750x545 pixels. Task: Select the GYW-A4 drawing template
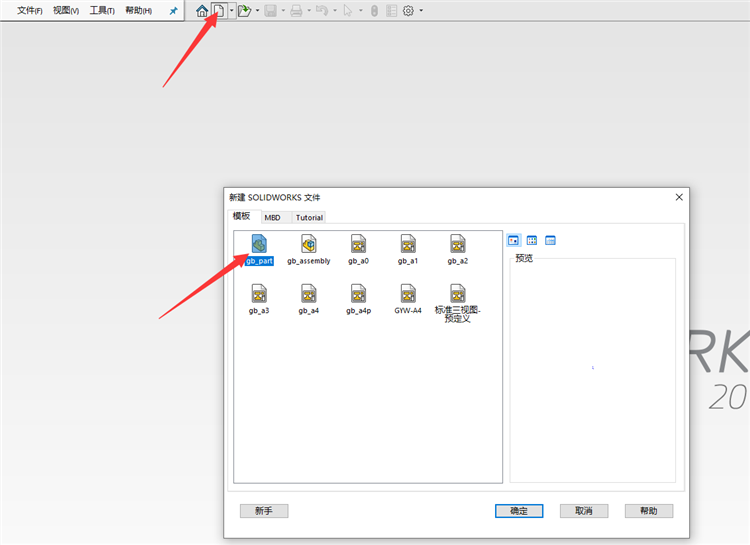point(408,299)
